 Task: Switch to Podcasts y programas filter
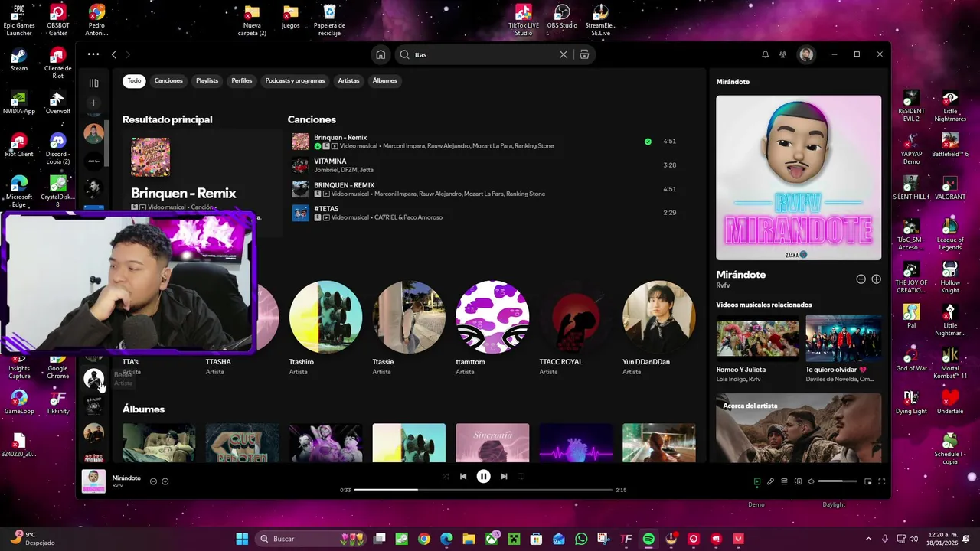(295, 80)
